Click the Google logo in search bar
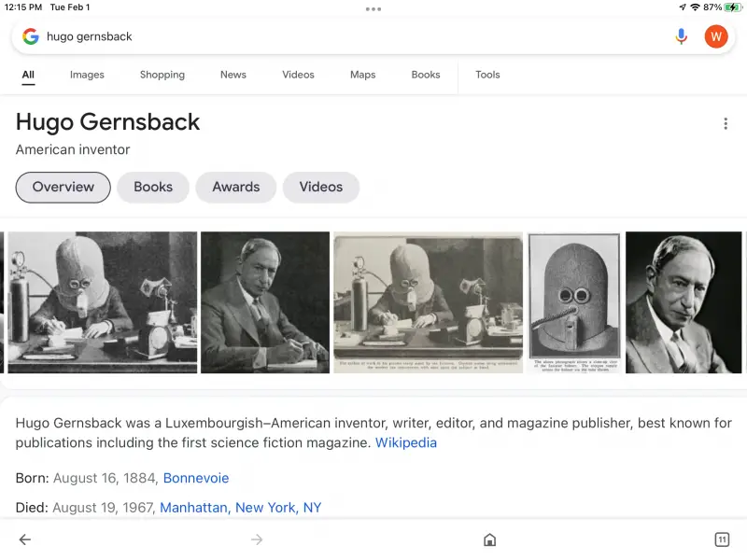 (x=31, y=36)
